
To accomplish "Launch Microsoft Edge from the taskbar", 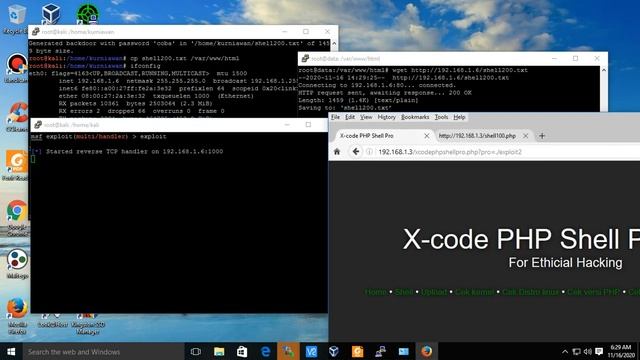I will click(265, 351).
